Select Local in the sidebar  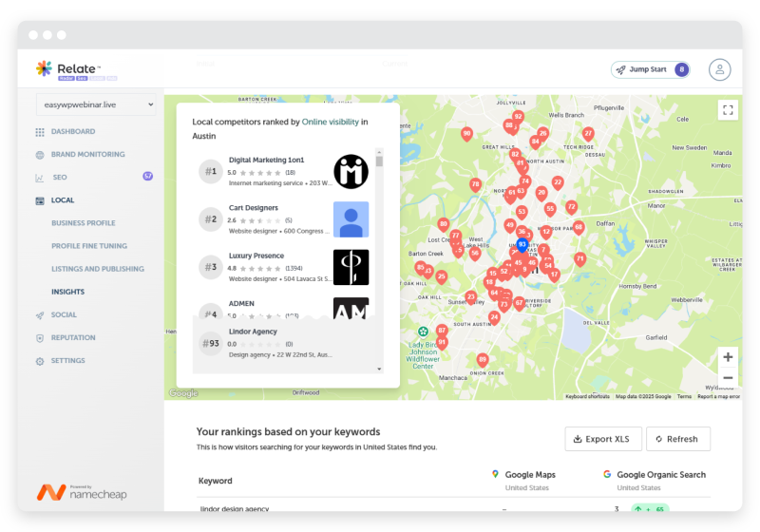click(x=63, y=200)
